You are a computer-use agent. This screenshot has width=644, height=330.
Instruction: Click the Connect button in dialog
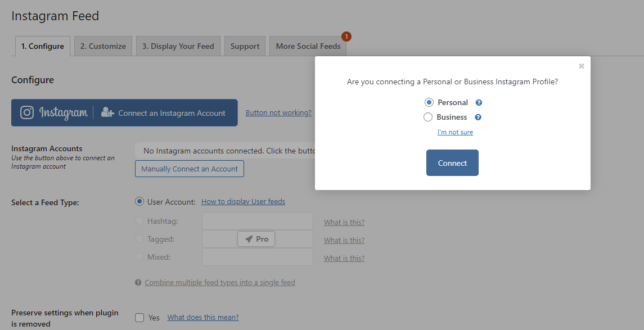[452, 163]
